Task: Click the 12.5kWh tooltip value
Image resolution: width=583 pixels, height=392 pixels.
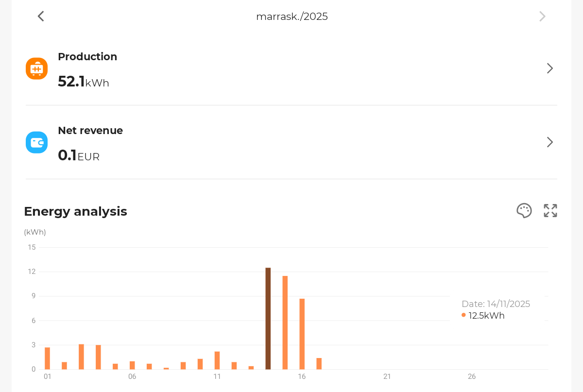Action: point(486,316)
